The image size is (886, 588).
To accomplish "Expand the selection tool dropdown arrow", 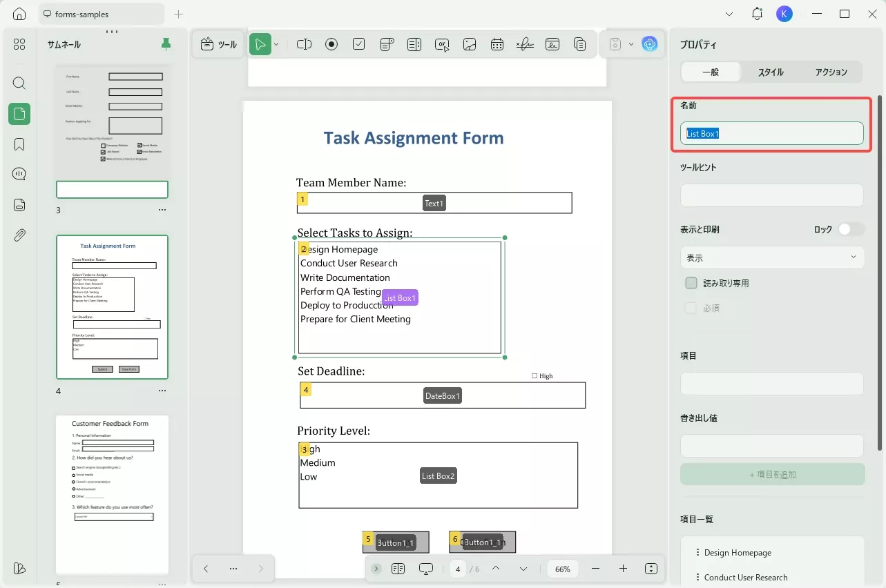I will 276,44.
